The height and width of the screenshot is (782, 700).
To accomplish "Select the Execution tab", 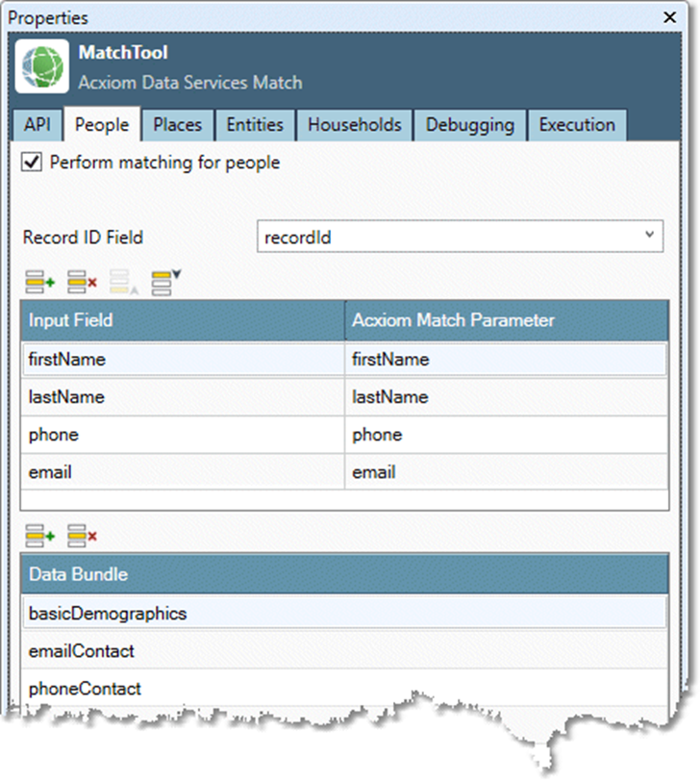I will [x=577, y=125].
